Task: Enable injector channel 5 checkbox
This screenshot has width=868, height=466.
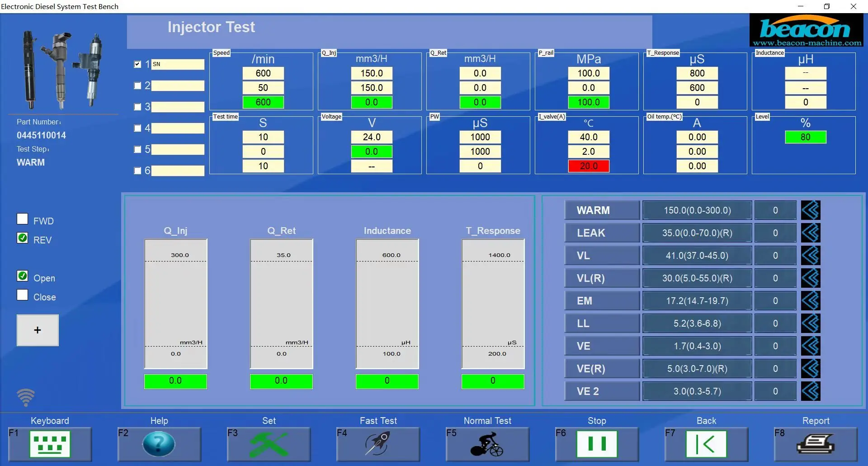Action: point(138,149)
